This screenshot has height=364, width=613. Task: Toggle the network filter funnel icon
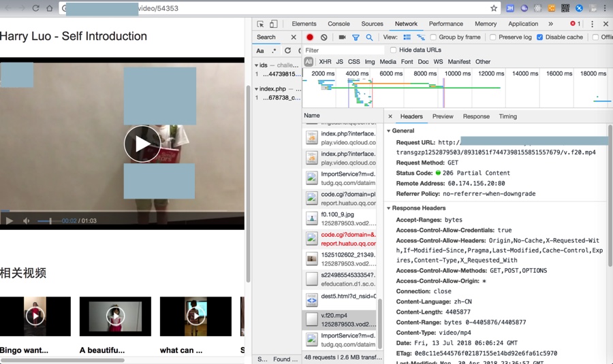click(x=356, y=37)
